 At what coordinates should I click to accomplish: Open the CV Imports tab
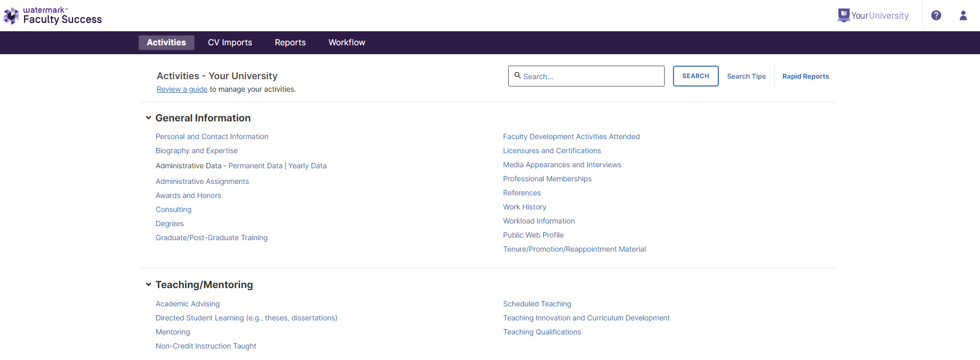pyautogui.click(x=230, y=43)
